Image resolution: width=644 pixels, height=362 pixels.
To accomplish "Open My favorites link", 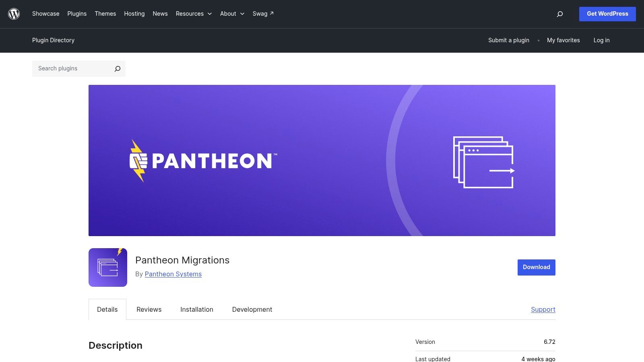I will click(x=563, y=40).
